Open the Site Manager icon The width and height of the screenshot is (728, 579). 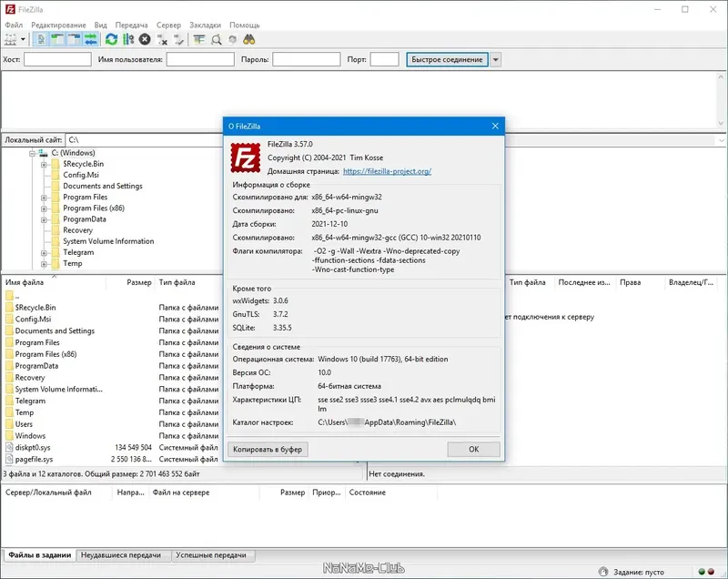(10, 40)
